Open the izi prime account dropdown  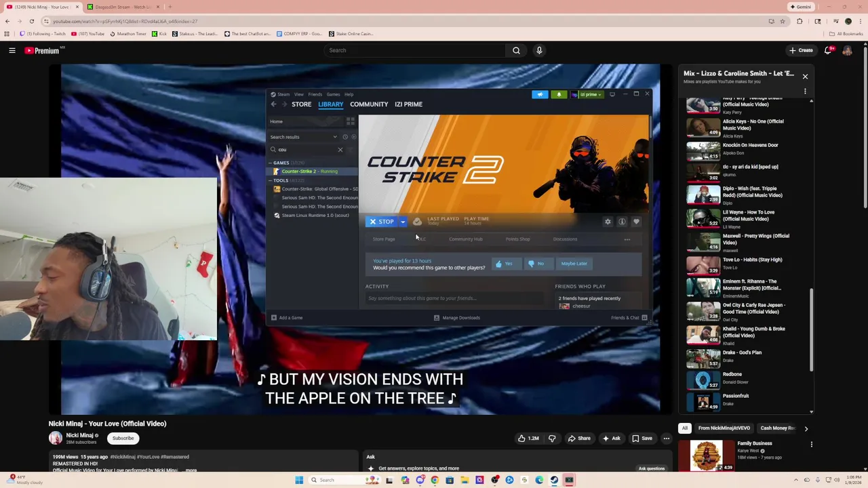(588, 94)
